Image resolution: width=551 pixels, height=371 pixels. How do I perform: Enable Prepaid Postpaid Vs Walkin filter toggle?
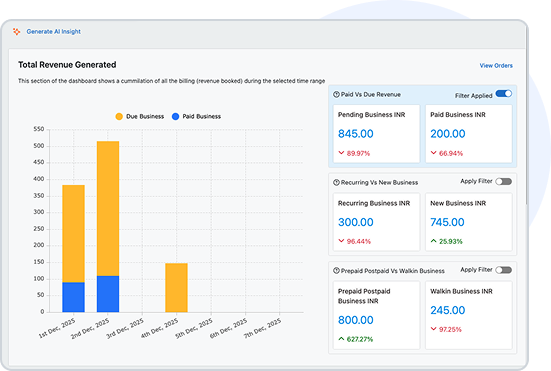point(504,270)
